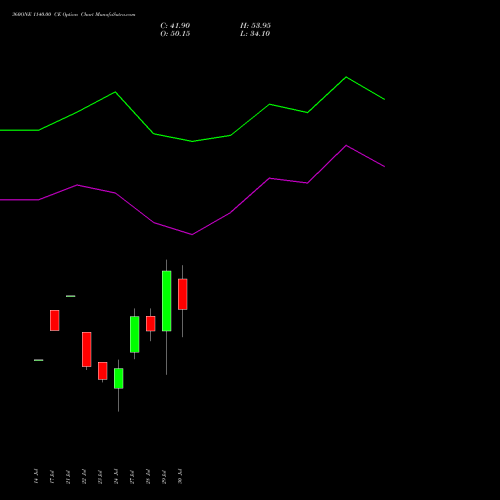Click the red candlestick for 17 Jul
The width and height of the screenshot is (500, 500).
[x=55, y=320]
